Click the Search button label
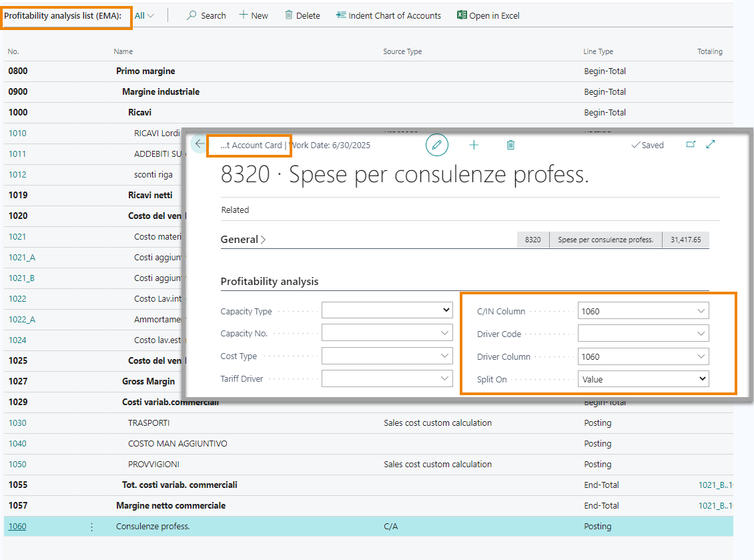Viewport: 754px width, 560px height. coord(213,15)
